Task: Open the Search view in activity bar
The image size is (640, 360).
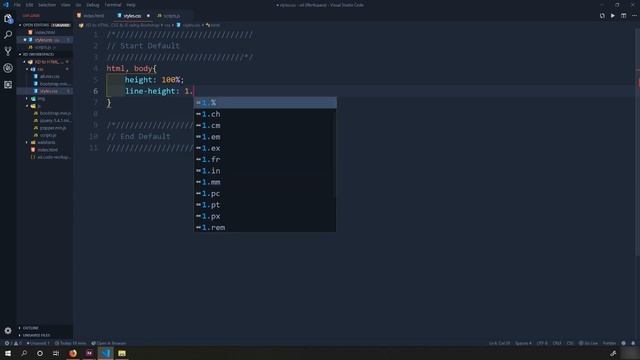Action: (8, 35)
